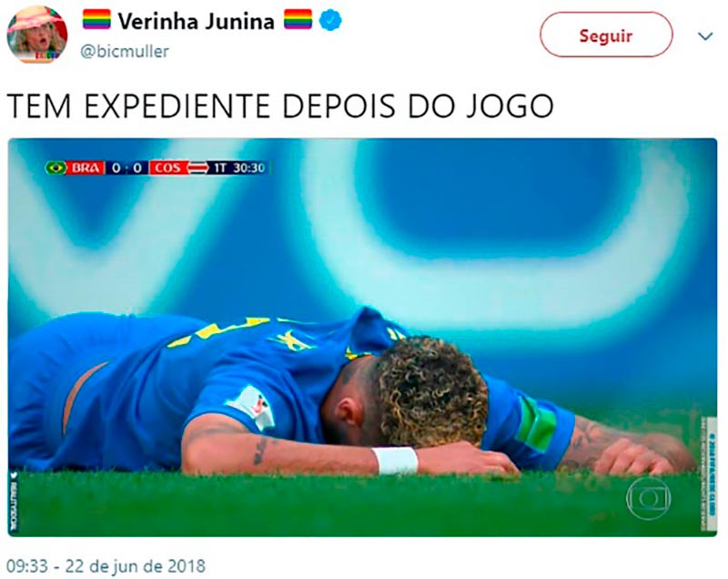Click the 1T 30:30 match clock
The height and width of the screenshot is (579, 728).
[239, 168]
